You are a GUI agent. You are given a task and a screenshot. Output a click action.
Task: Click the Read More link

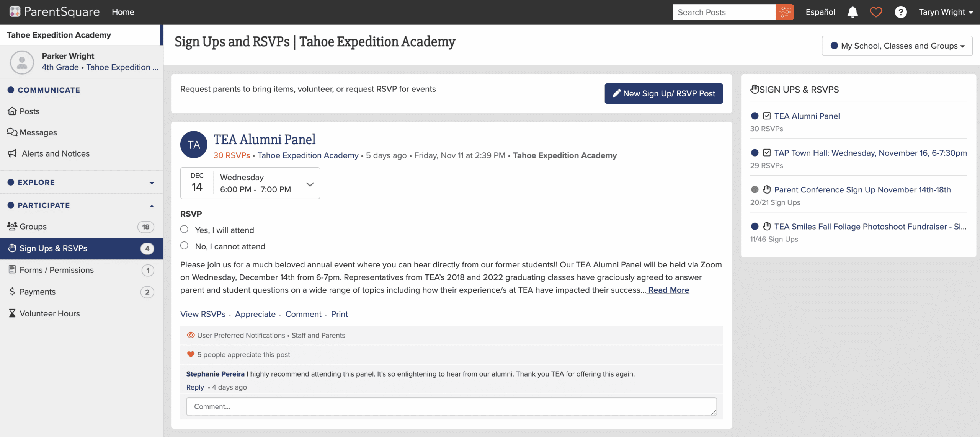click(x=668, y=290)
